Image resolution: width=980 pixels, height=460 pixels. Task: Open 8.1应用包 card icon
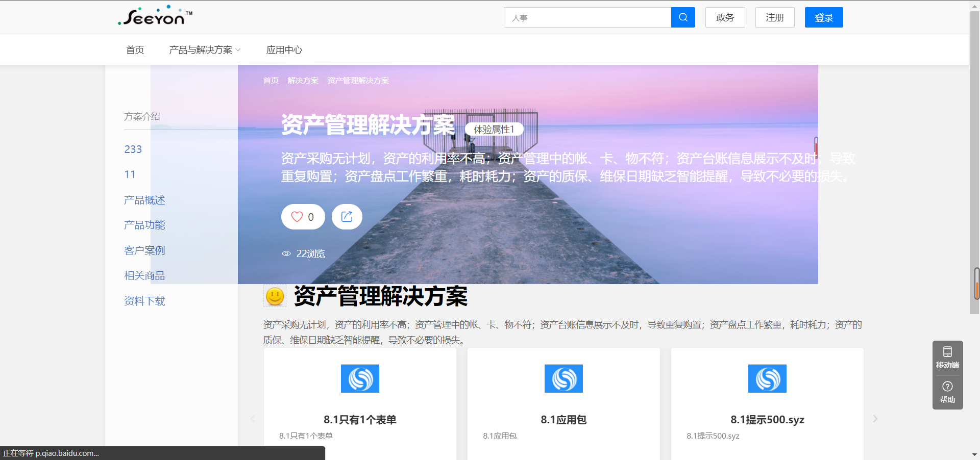(x=563, y=378)
